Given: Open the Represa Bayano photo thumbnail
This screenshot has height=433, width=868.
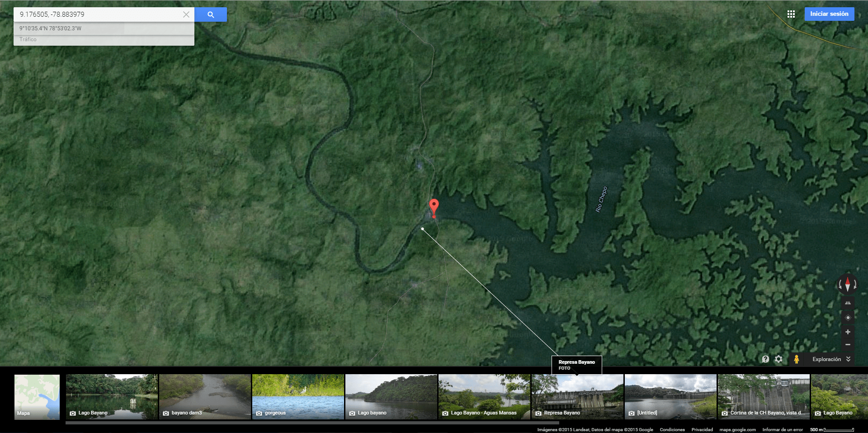Looking at the screenshot, I should pyautogui.click(x=577, y=397).
